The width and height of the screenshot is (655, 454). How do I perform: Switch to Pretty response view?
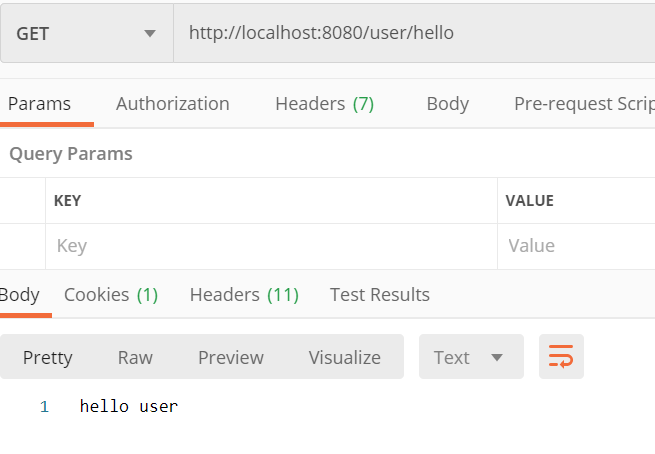[48, 357]
